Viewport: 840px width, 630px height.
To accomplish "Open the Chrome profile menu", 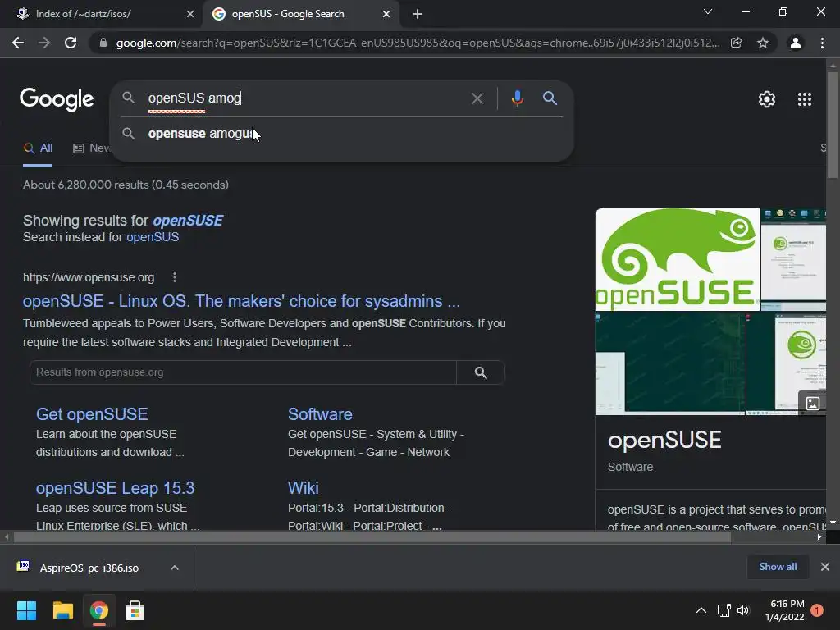I will [796, 43].
